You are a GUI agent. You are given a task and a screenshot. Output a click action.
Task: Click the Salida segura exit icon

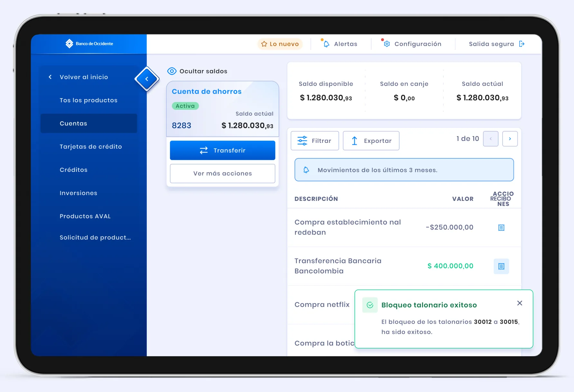point(522,44)
